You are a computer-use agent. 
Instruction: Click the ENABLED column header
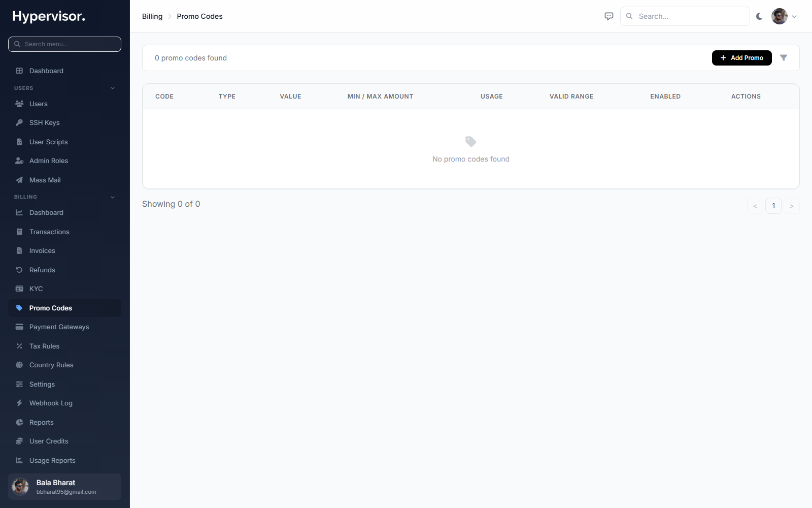pos(665,97)
